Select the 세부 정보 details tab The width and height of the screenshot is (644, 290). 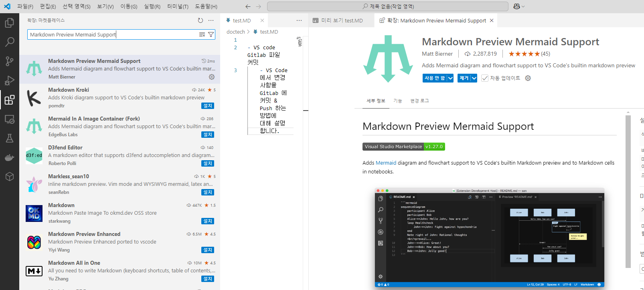point(376,101)
